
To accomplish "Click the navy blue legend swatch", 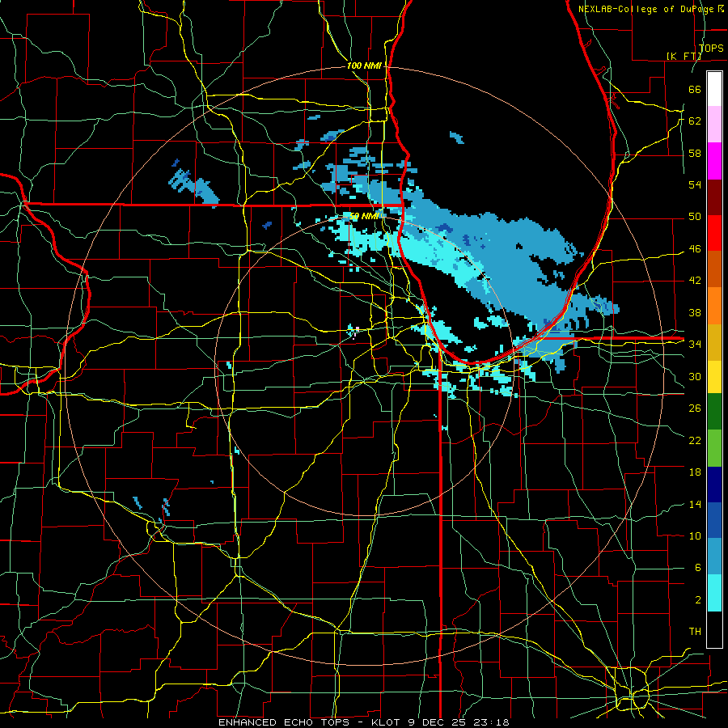I will coord(714,485).
